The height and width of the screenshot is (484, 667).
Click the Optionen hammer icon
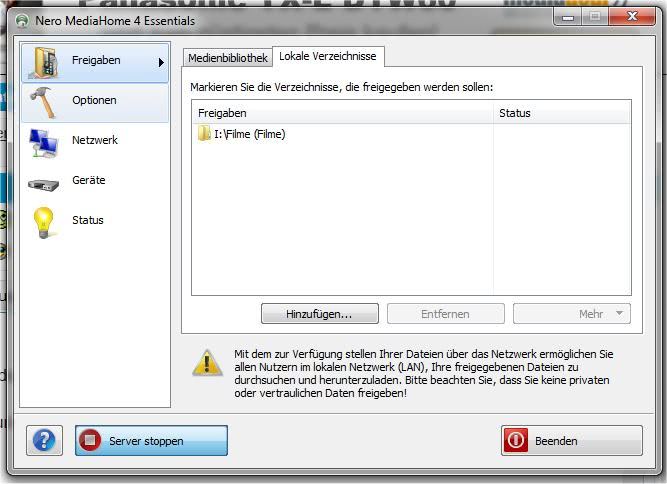(45, 102)
